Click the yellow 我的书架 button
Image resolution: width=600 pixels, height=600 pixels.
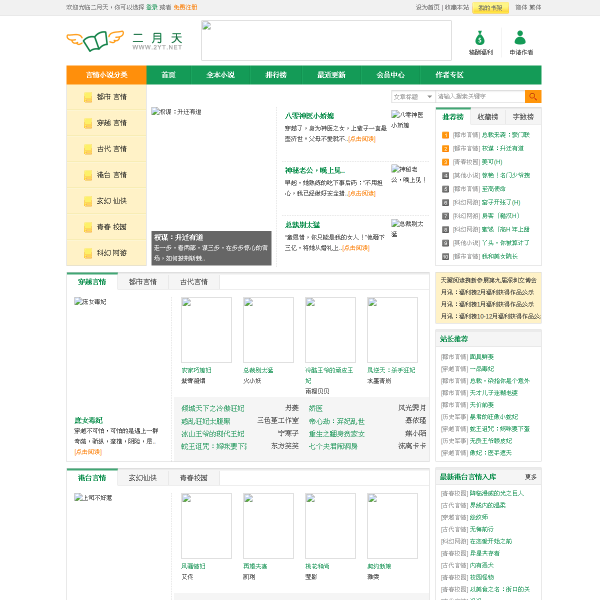[x=490, y=8]
